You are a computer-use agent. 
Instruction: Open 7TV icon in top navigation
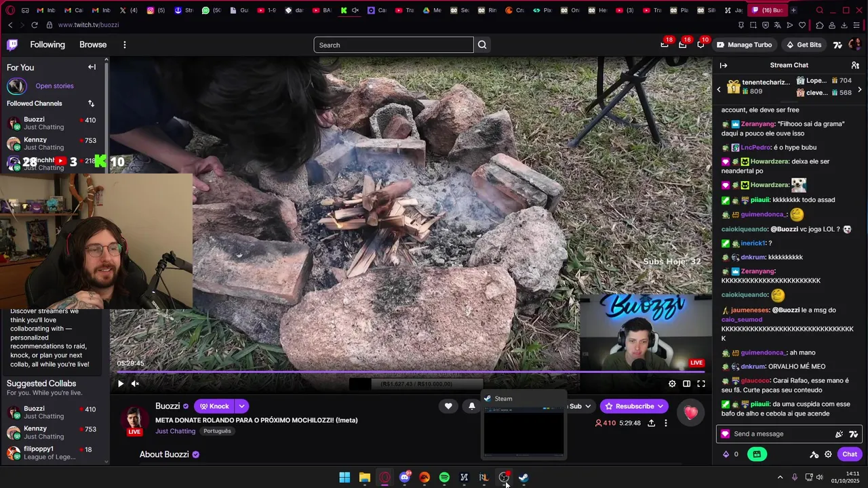tap(837, 45)
